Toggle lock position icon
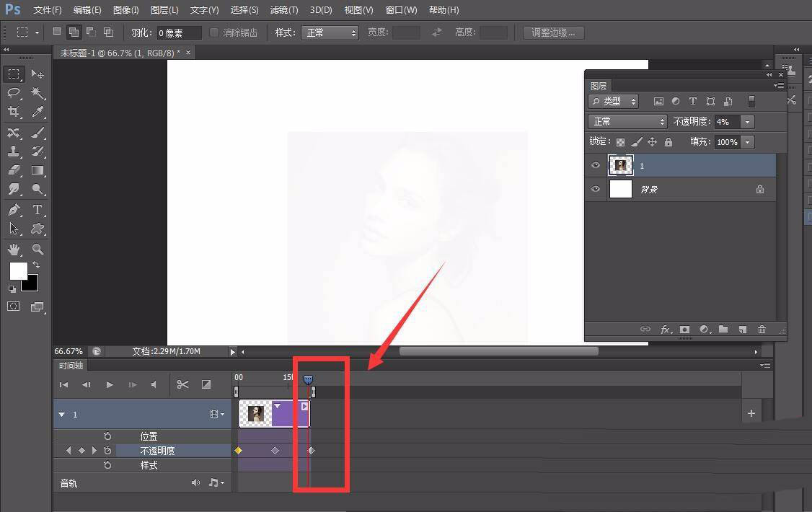This screenshot has height=512, width=812. [653, 142]
